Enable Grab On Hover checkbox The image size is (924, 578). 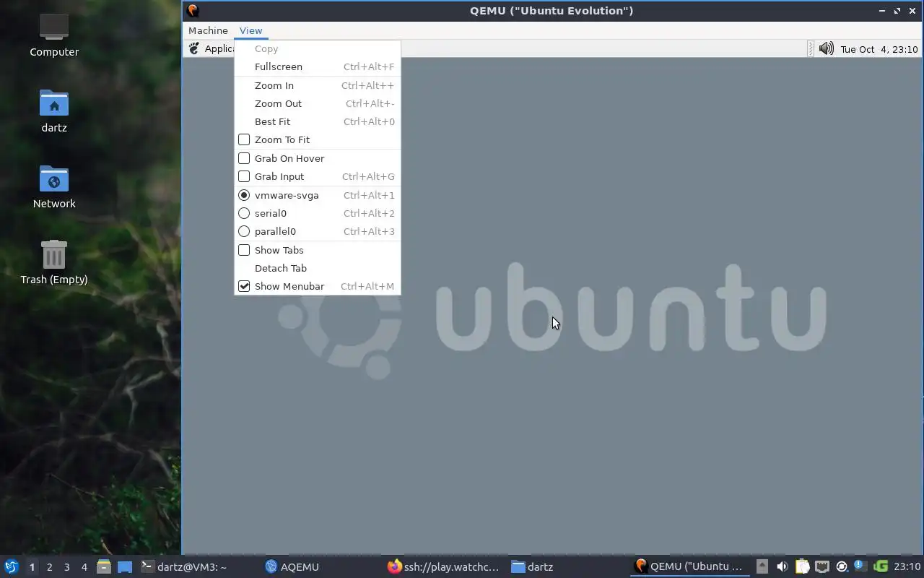click(244, 158)
